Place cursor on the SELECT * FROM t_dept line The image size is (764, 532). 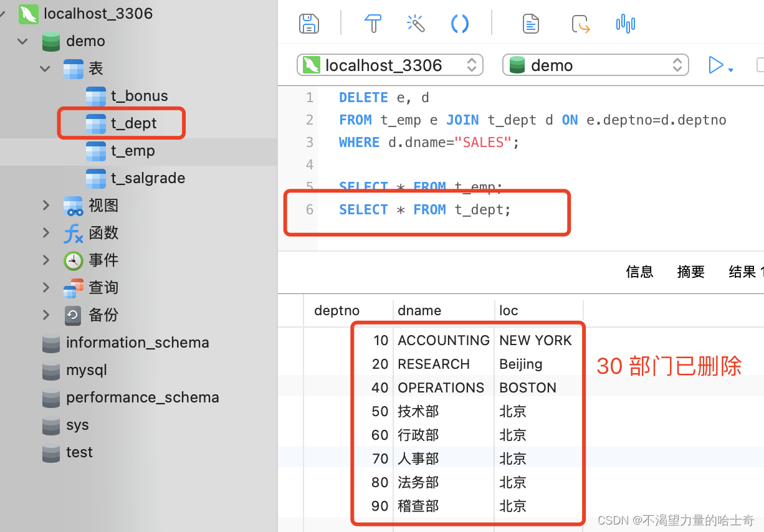pos(425,210)
